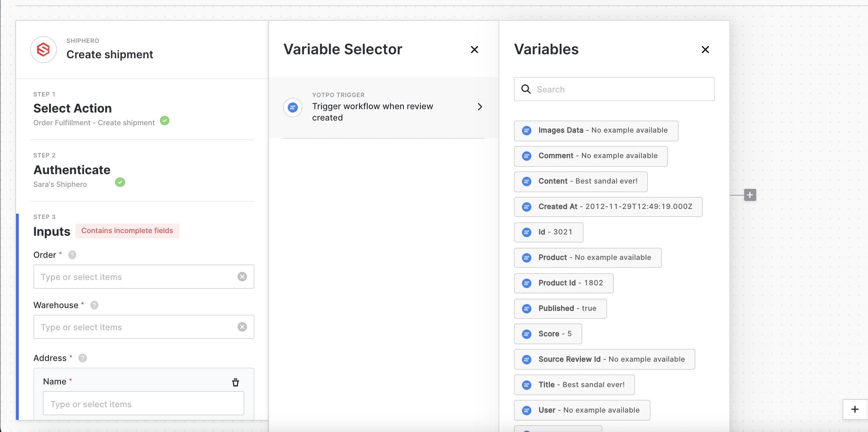Select the Created At variable chip
The image size is (868, 432).
point(608,207)
